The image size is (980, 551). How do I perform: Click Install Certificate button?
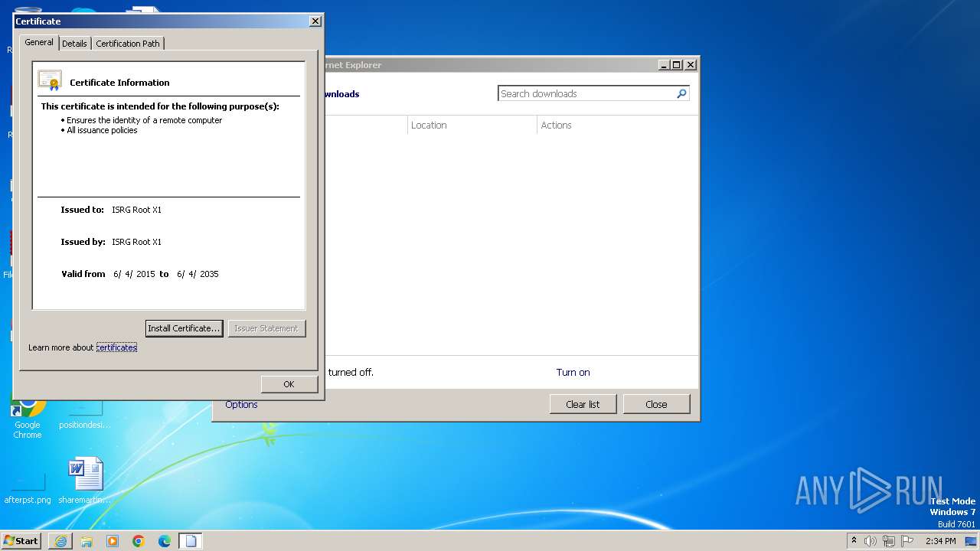(184, 328)
